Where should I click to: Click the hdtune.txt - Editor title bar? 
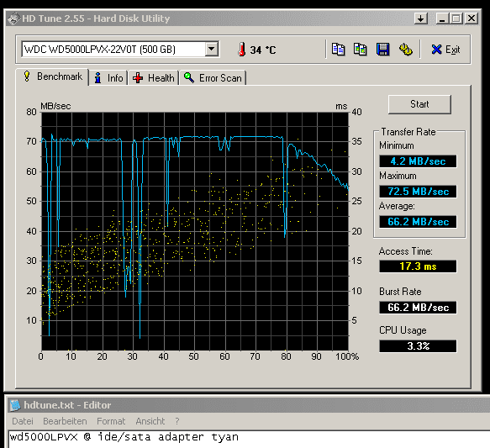click(249, 405)
